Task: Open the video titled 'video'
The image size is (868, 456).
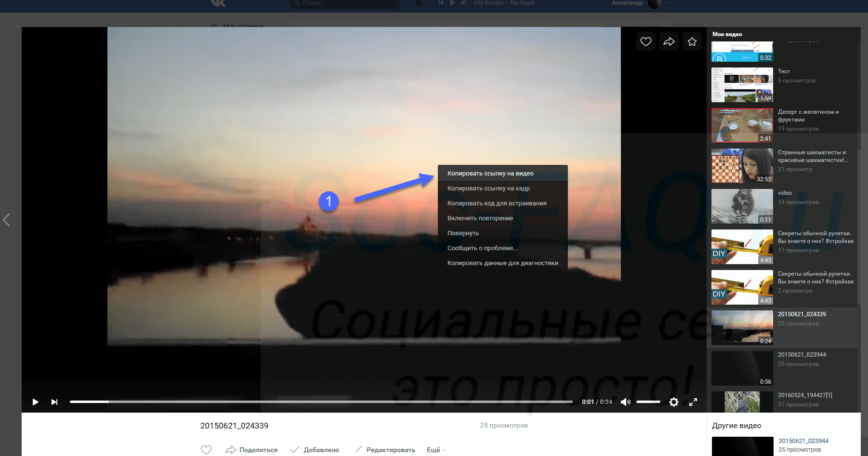Action: pyautogui.click(x=742, y=206)
